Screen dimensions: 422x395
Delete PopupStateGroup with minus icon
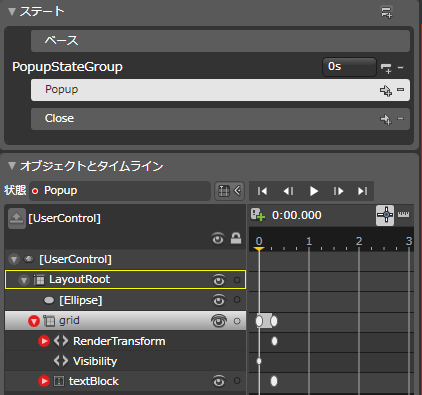pyautogui.click(x=401, y=68)
